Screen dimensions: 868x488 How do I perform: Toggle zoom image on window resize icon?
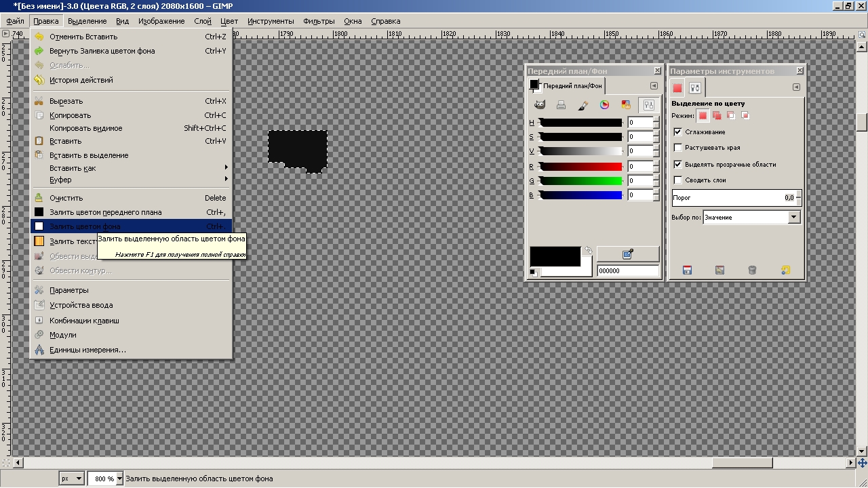(x=862, y=33)
